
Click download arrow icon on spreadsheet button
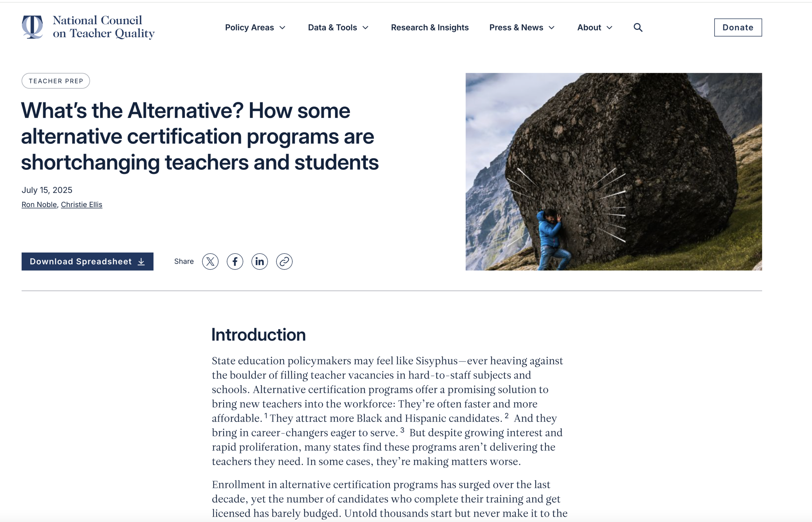(x=141, y=262)
